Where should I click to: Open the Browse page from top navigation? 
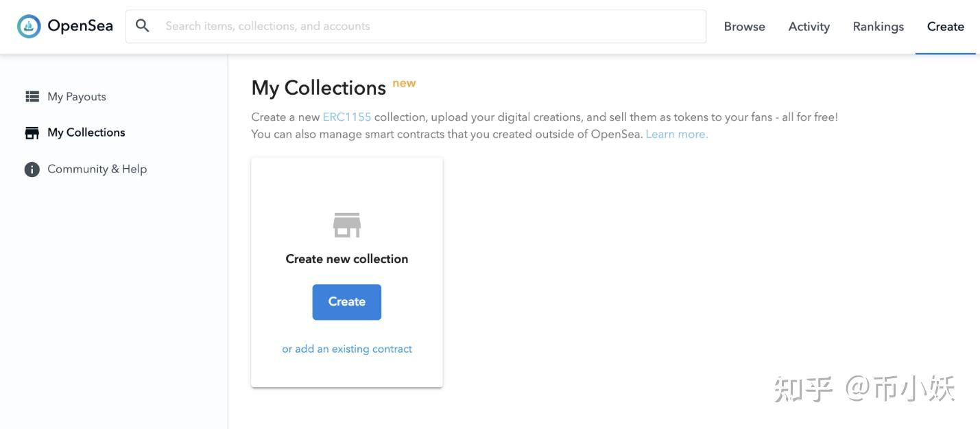tap(744, 27)
